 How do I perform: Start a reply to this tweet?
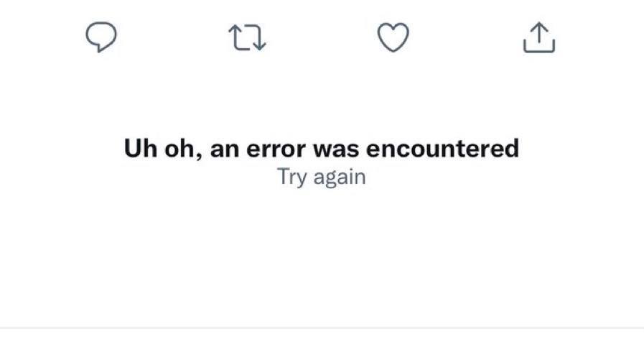(101, 37)
